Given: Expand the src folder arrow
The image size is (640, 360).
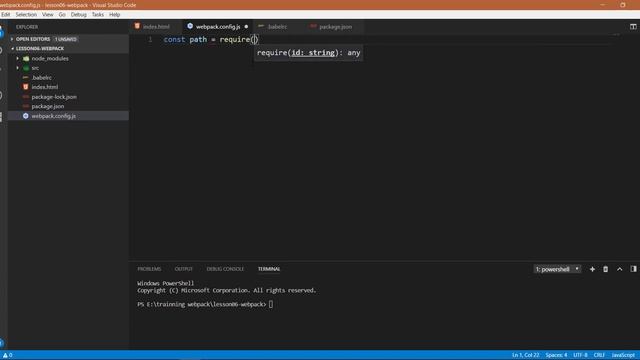Looking at the screenshot, I should (x=18, y=68).
